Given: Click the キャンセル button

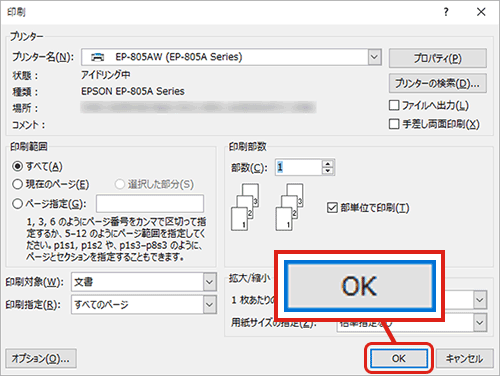Looking at the screenshot, I should click(465, 359).
